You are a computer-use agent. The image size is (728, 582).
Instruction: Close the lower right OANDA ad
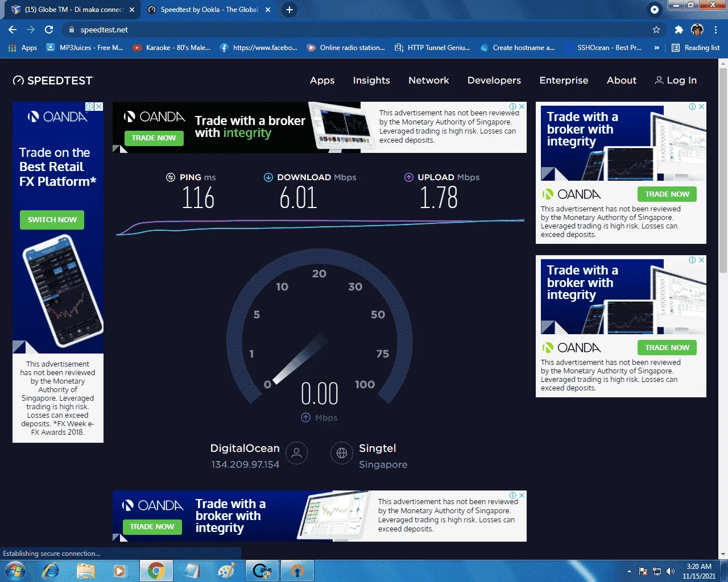point(702,260)
